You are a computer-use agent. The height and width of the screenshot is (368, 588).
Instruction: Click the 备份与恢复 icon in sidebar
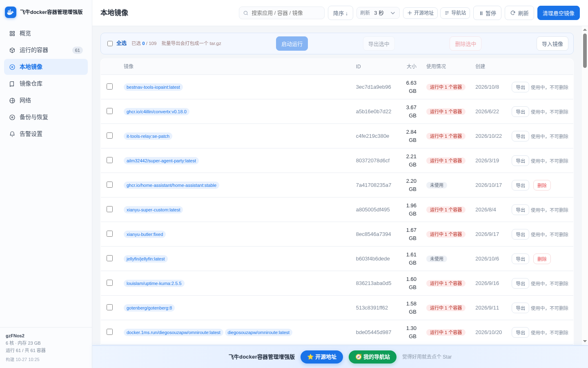[12, 117]
